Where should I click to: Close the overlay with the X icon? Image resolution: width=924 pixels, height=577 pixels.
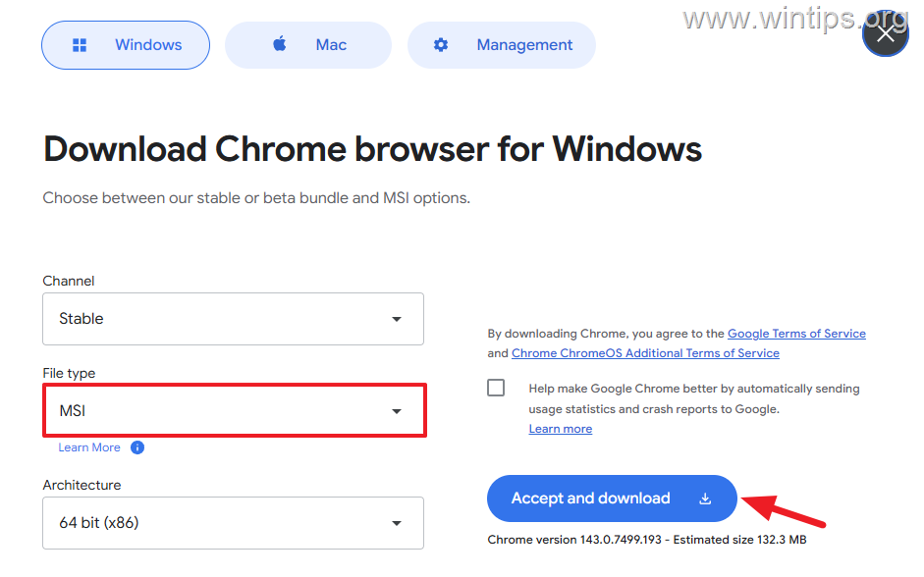click(x=885, y=34)
